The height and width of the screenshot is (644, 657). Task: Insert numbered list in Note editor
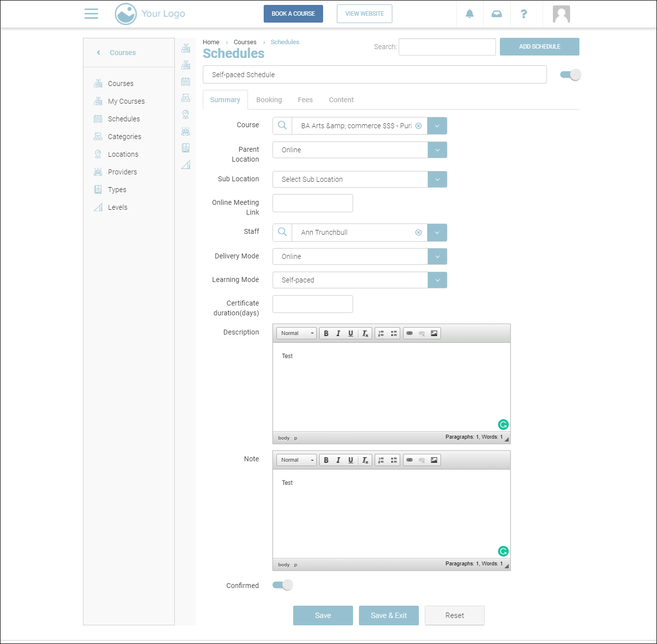(381, 460)
